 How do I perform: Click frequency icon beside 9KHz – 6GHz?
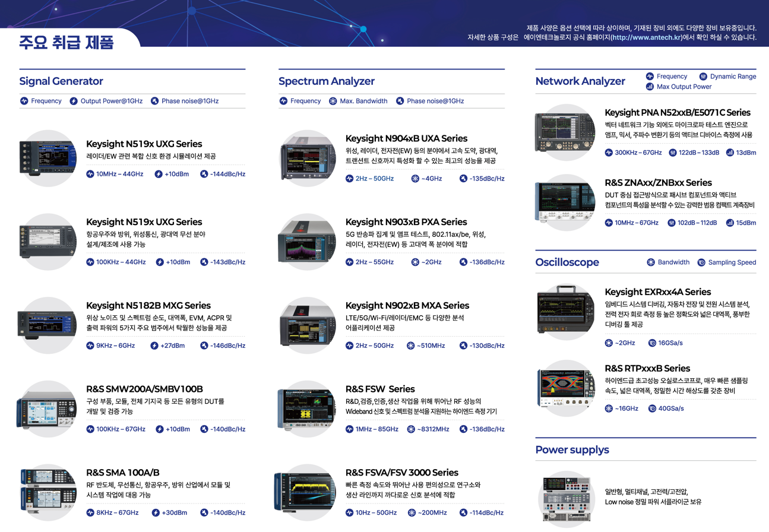[x=90, y=346]
